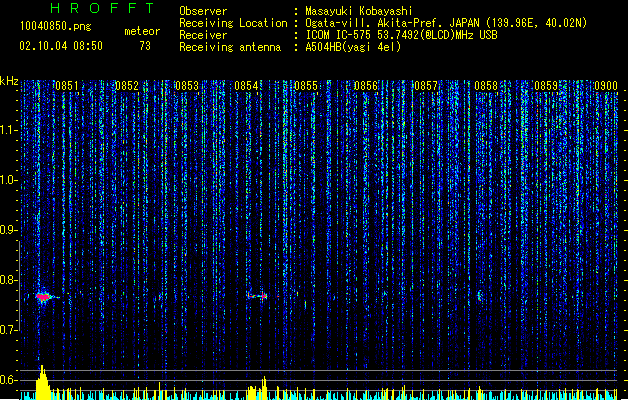Click the Receiving Location field label

click(x=233, y=23)
